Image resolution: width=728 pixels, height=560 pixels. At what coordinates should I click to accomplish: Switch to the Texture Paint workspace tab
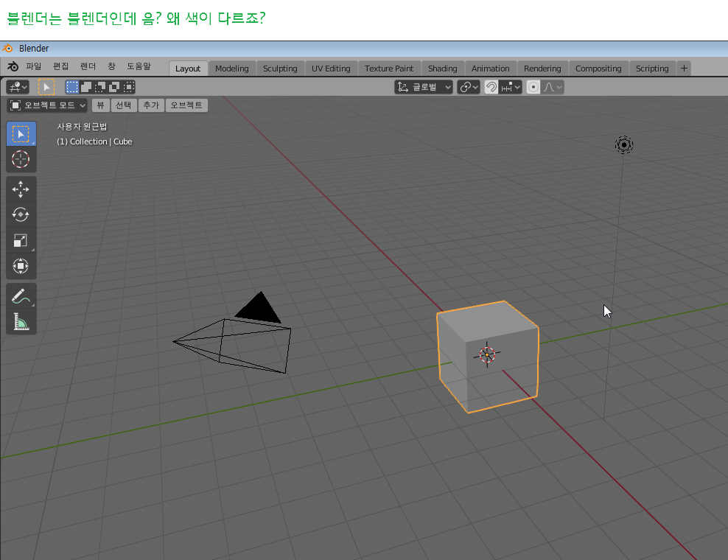coord(389,69)
